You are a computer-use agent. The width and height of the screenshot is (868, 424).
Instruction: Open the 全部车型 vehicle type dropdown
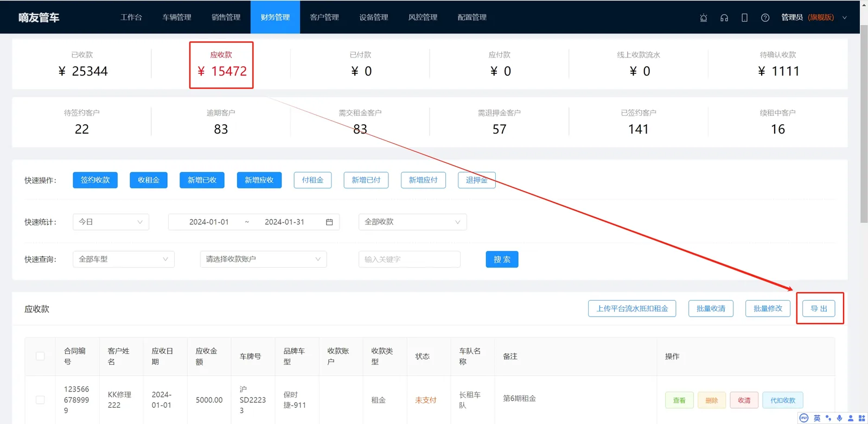point(124,259)
